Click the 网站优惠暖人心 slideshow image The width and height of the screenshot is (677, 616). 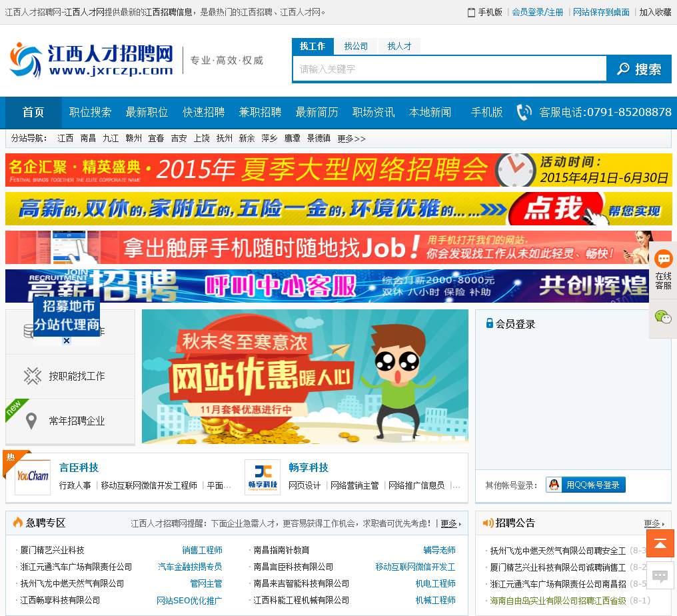pyautogui.click(x=305, y=377)
